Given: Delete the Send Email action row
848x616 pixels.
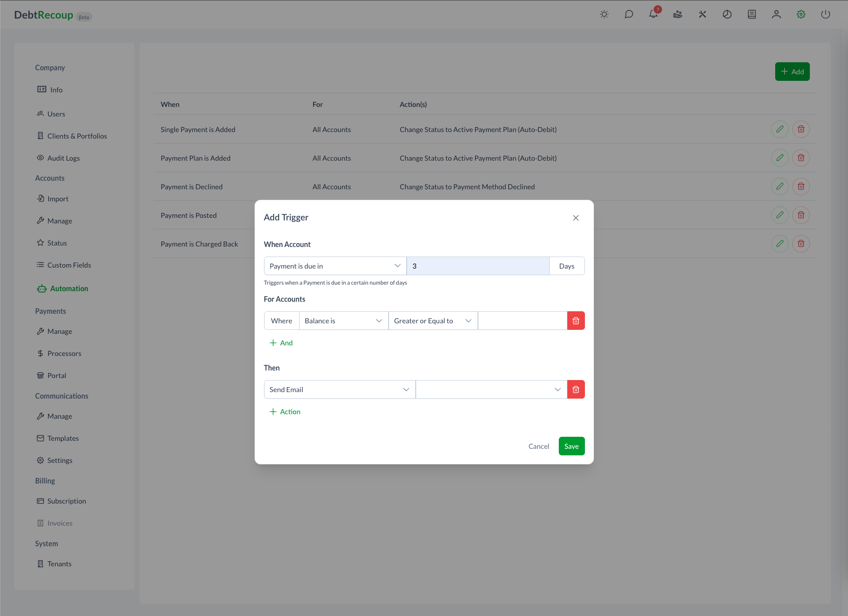Looking at the screenshot, I should [x=576, y=390].
